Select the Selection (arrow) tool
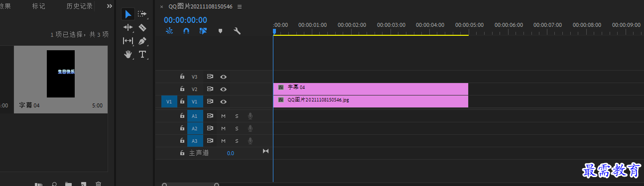 click(128, 14)
